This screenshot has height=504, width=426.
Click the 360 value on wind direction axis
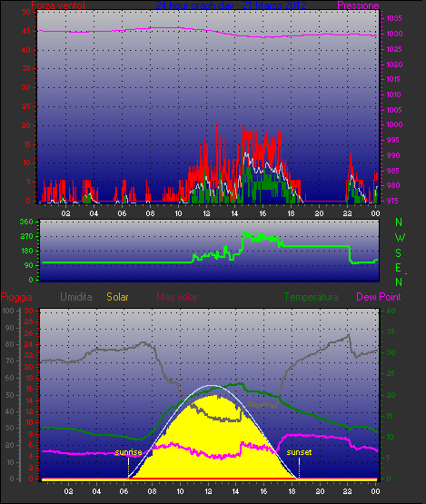(26, 222)
